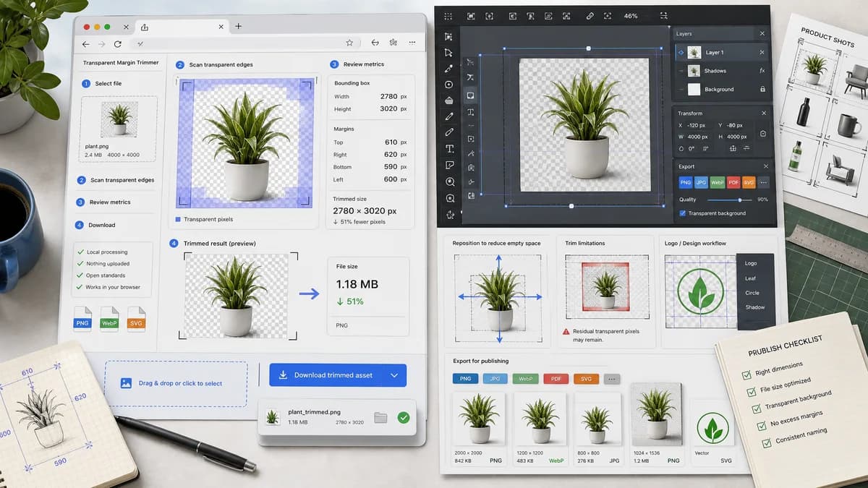Close the Transform panel
Viewport: 868px width, 488px height.
pyautogui.click(x=764, y=114)
